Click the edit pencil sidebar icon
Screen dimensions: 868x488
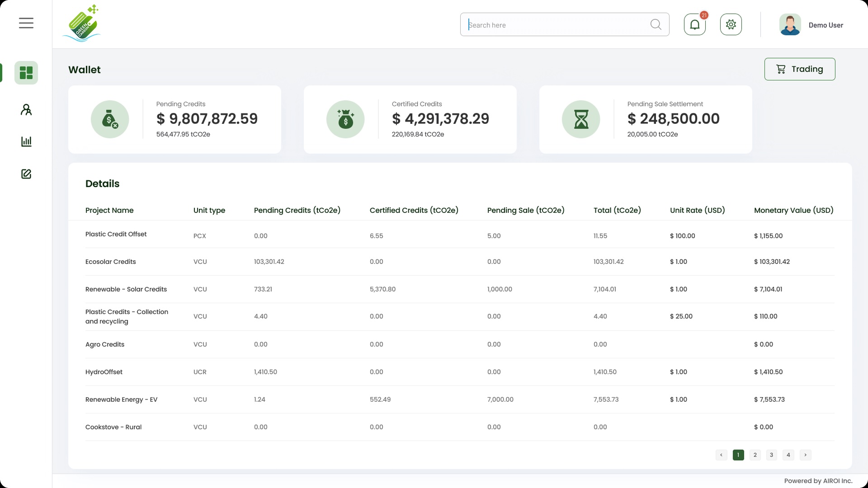26,174
